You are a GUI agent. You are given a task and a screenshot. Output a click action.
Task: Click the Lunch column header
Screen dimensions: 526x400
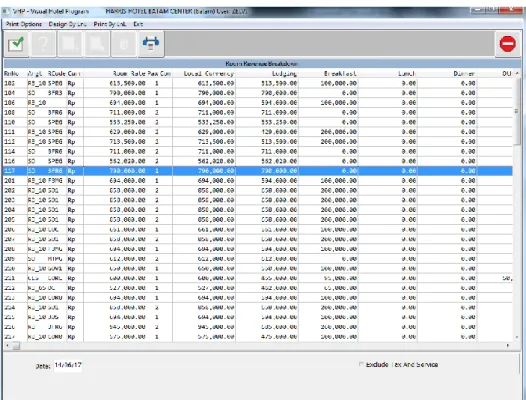tap(406, 73)
